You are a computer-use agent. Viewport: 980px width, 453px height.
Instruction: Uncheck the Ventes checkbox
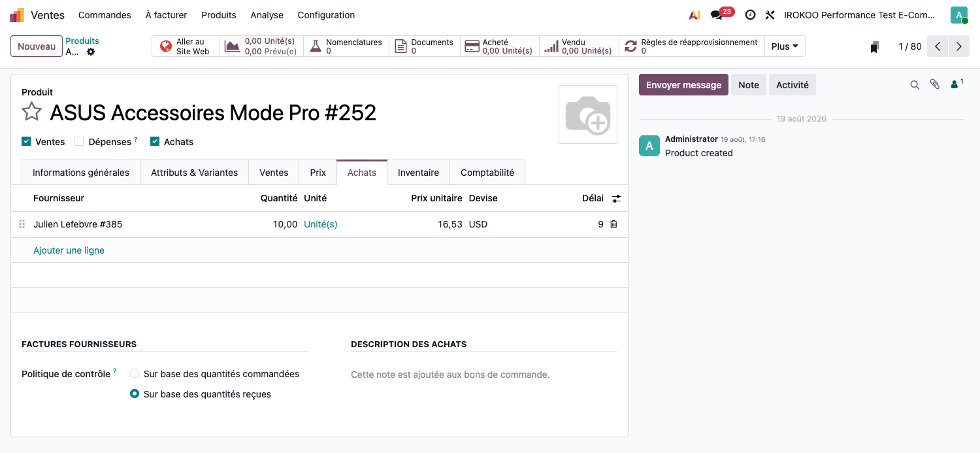coord(26,141)
